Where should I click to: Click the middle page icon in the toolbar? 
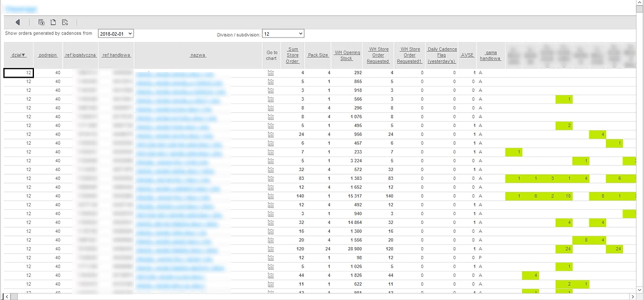click(53, 22)
